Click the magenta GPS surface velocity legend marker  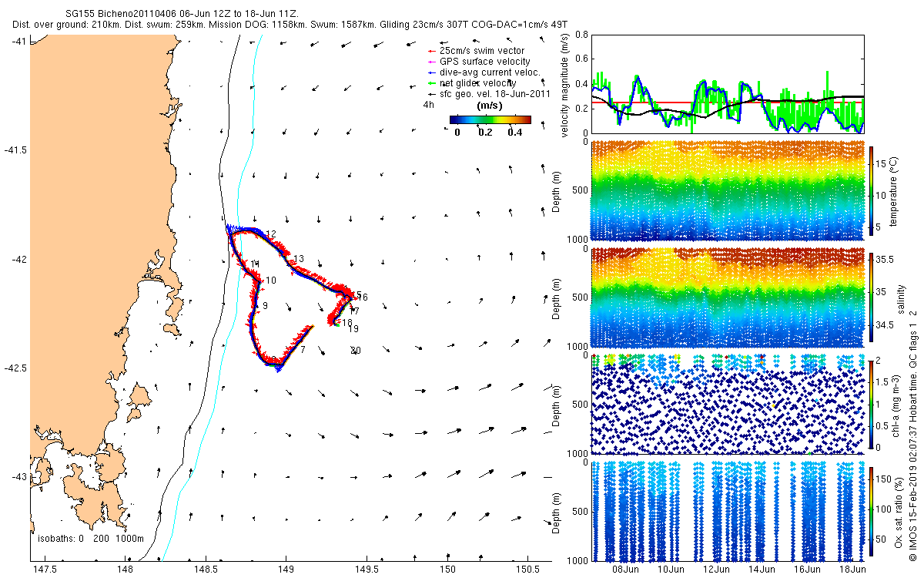(x=431, y=62)
